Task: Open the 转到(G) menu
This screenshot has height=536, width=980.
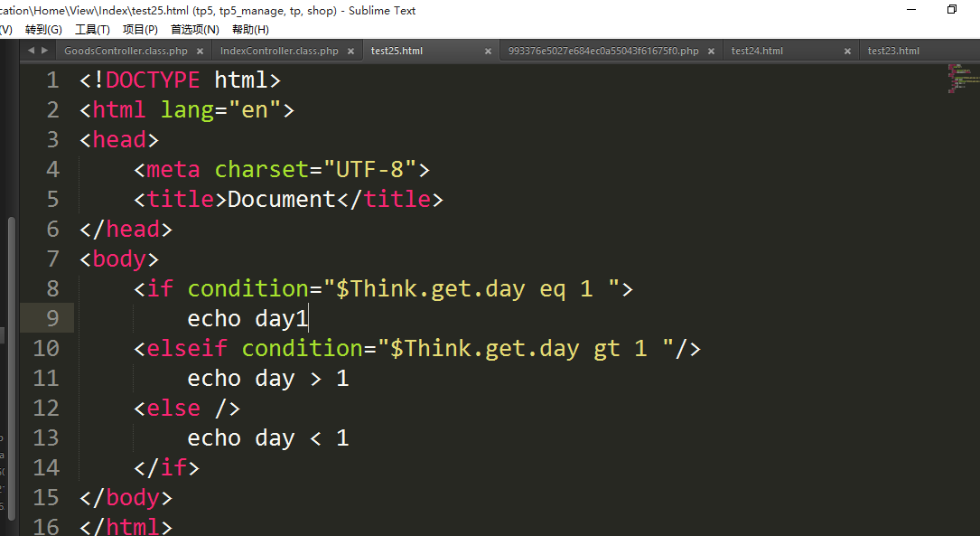Action: pos(43,30)
